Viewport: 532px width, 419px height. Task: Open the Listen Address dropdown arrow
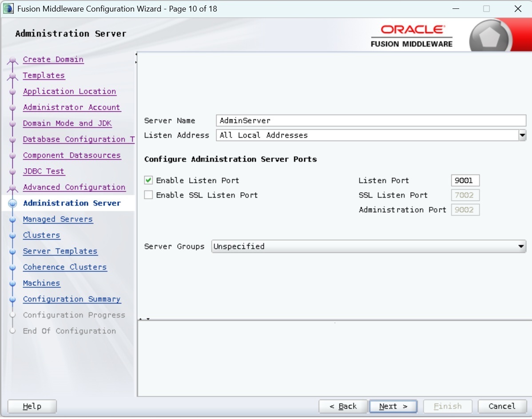[522, 135]
